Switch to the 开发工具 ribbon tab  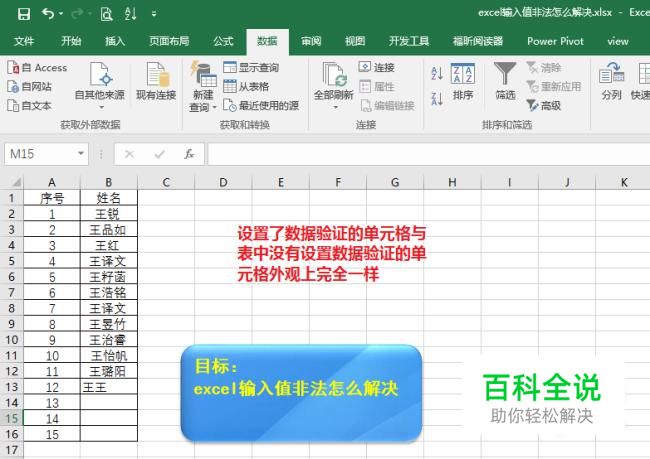click(x=409, y=41)
